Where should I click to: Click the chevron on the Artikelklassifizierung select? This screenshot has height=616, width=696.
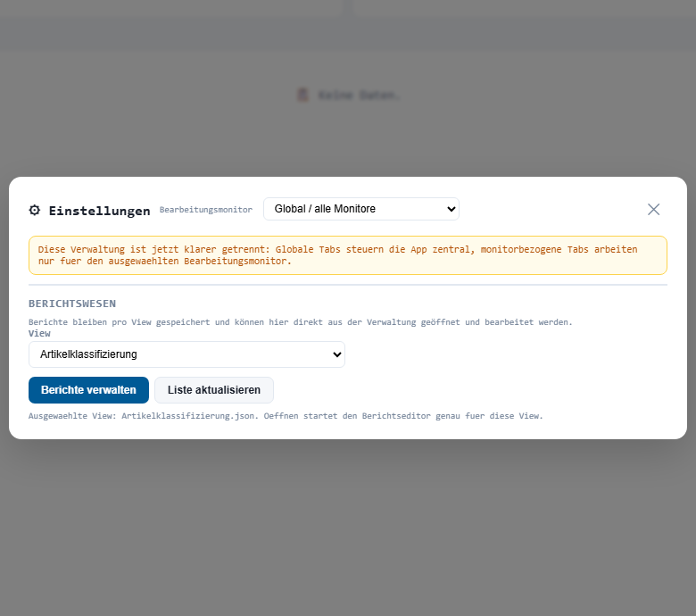(x=336, y=354)
